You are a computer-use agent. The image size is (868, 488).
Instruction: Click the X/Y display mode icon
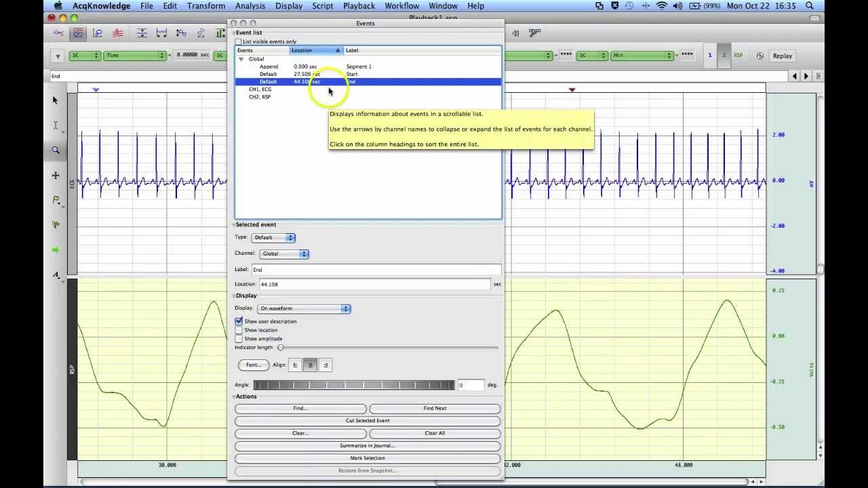(98, 33)
